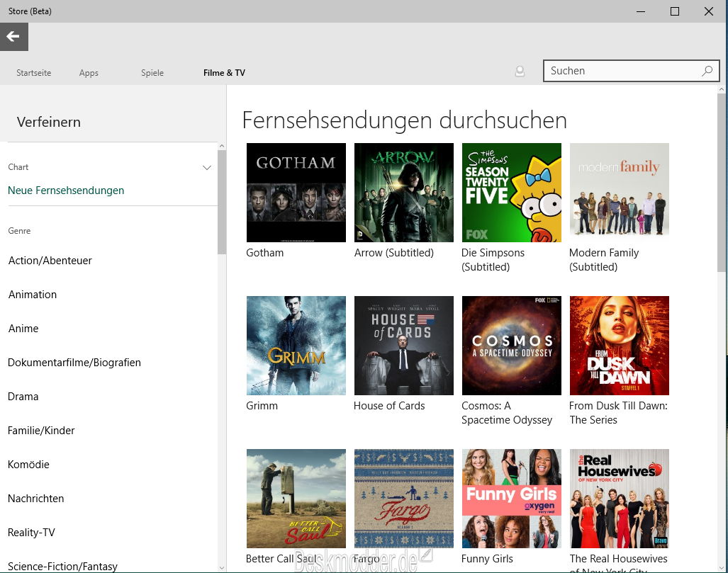
Task: Open the Arrow poster thumbnail
Action: (x=404, y=193)
